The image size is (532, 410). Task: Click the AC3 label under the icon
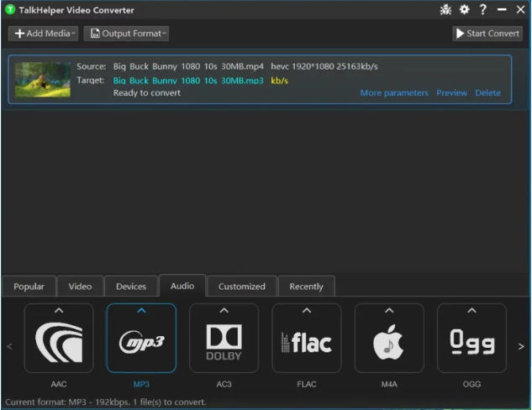coord(224,384)
